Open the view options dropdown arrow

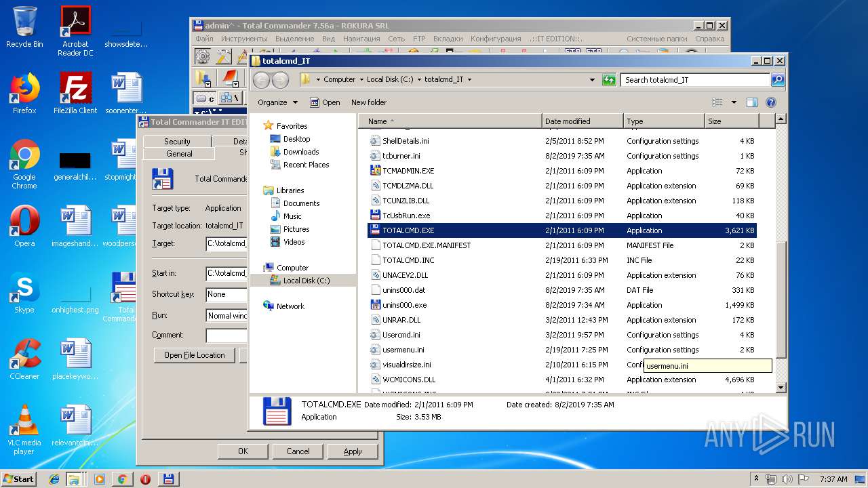click(x=734, y=102)
